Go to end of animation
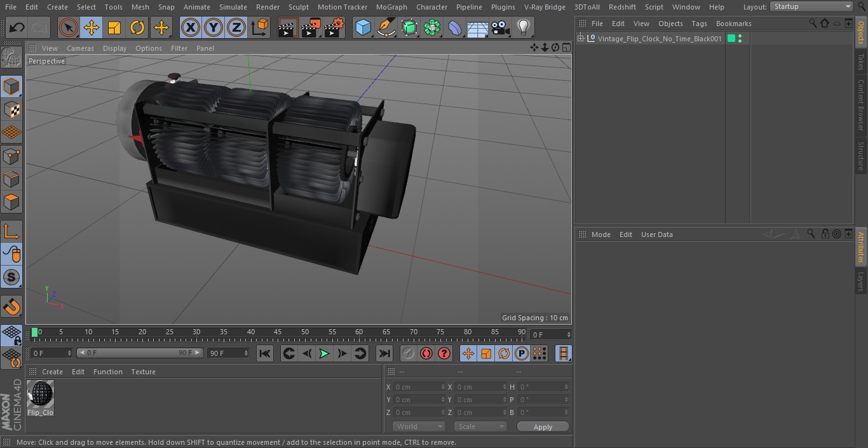Image resolution: width=868 pixels, height=448 pixels. point(384,353)
